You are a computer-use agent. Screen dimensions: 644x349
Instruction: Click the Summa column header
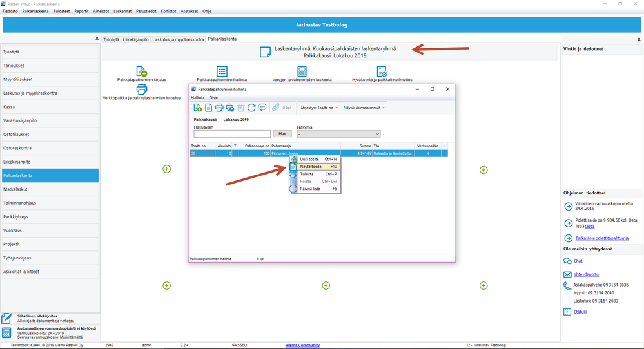(x=356, y=146)
